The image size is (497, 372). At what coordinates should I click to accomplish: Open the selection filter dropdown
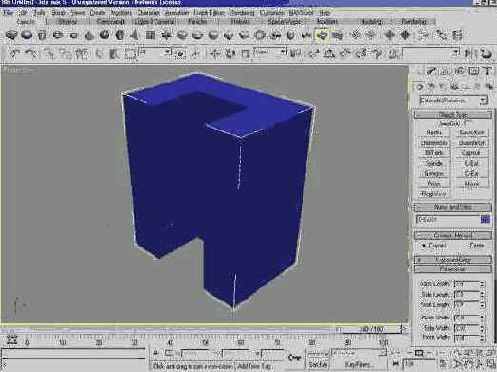click(156, 53)
